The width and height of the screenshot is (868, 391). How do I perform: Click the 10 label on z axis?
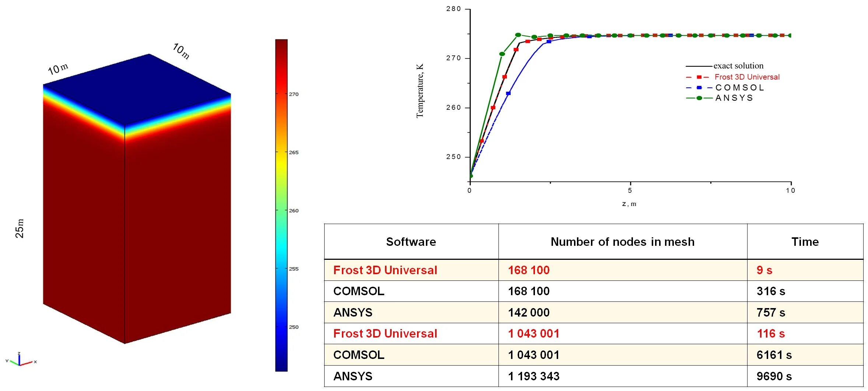[791, 191]
